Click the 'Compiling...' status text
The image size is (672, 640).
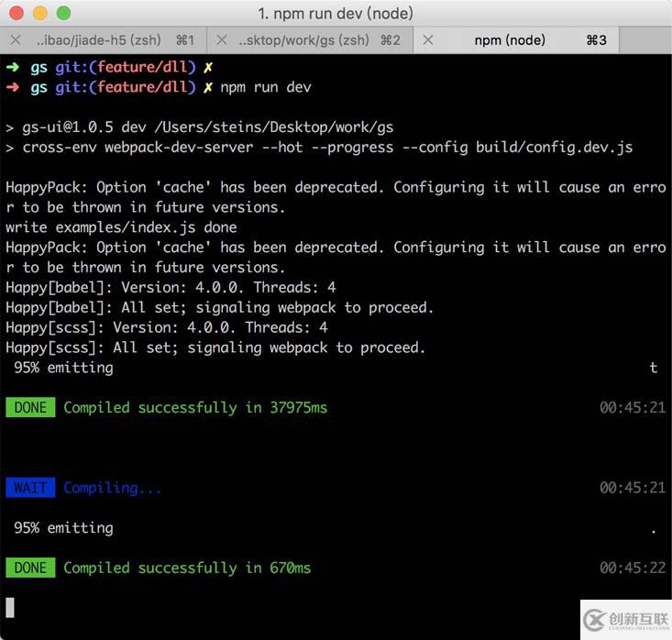click(x=112, y=488)
